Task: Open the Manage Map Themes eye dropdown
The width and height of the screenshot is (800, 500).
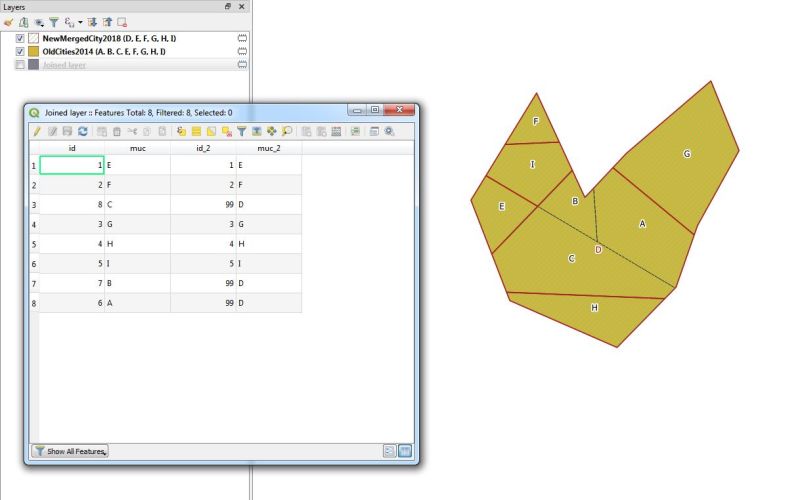Action: pos(39,22)
